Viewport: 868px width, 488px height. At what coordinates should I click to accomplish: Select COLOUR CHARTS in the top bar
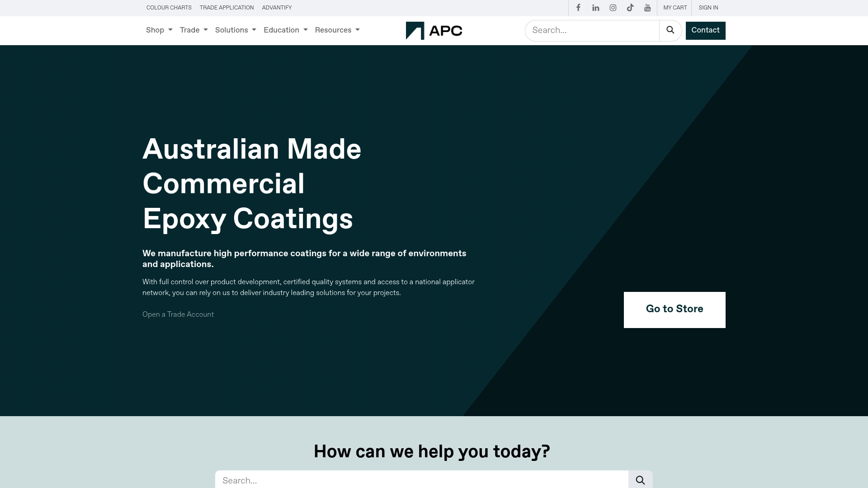point(169,8)
